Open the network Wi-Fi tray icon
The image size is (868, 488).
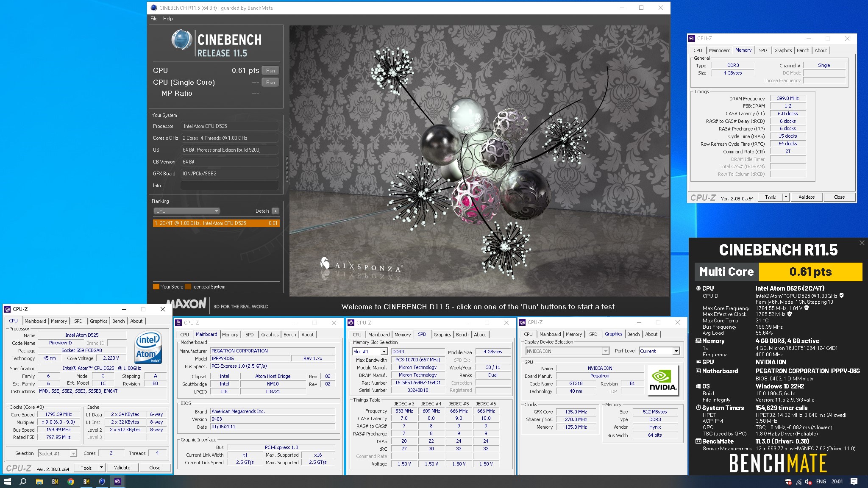tap(798, 482)
